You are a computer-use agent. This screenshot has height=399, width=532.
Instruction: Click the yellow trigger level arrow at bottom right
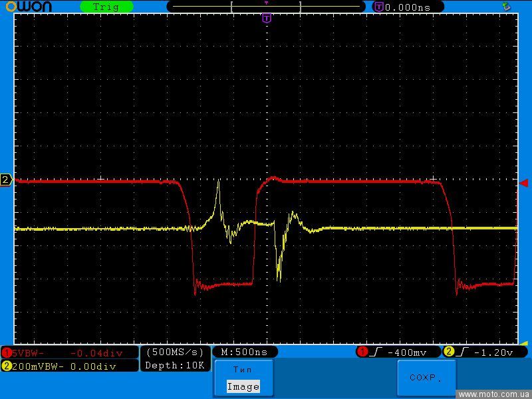[x=524, y=344]
